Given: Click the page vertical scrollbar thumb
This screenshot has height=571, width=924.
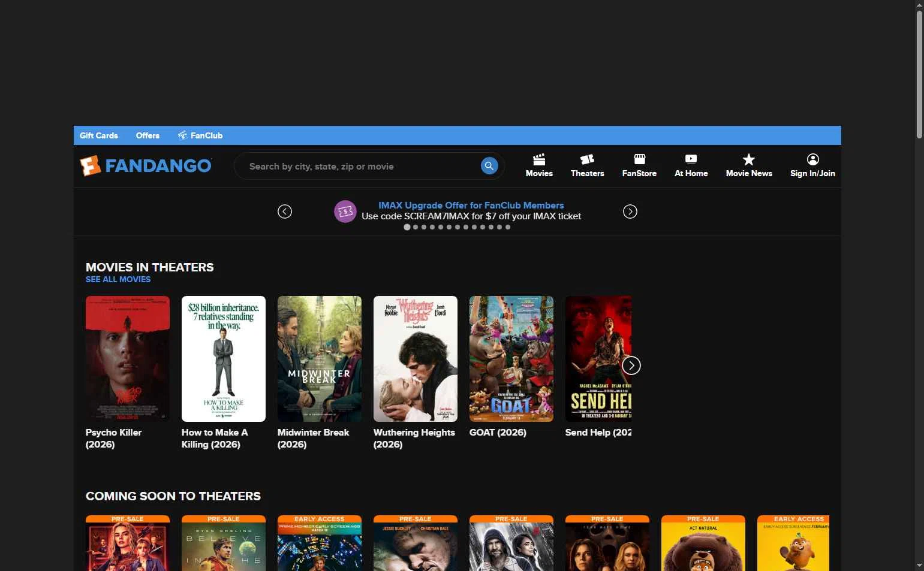Looking at the screenshot, I should point(919,74).
